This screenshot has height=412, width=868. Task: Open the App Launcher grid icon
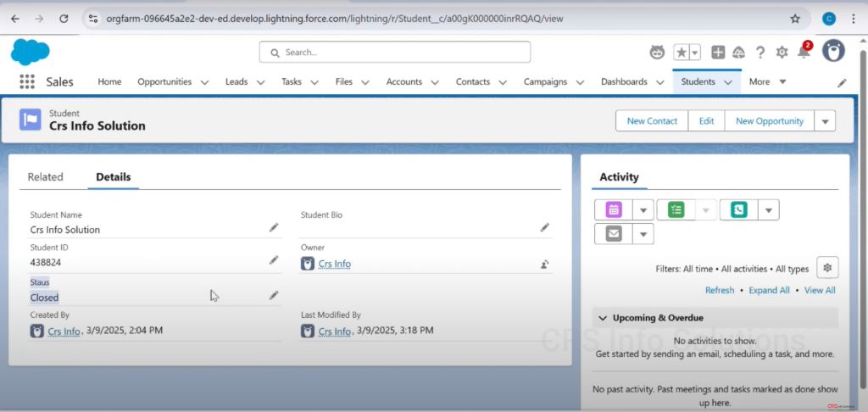pos(27,82)
